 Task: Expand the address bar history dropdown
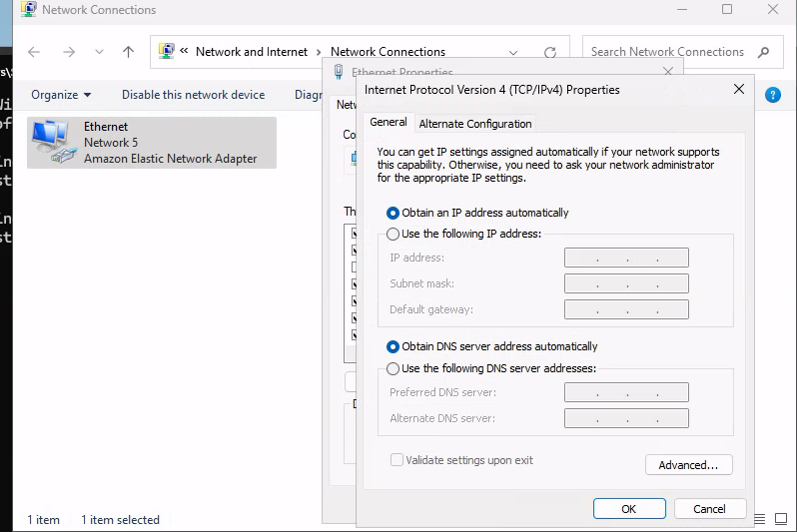point(513,52)
